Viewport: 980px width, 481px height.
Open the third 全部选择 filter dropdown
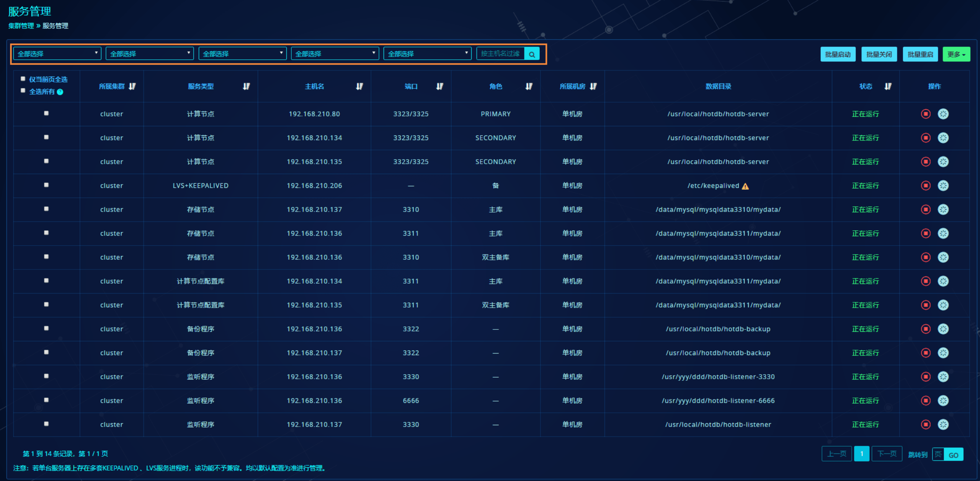[x=242, y=54]
